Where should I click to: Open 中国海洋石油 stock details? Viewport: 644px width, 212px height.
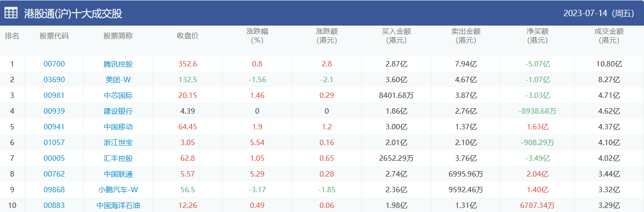coord(118,205)
